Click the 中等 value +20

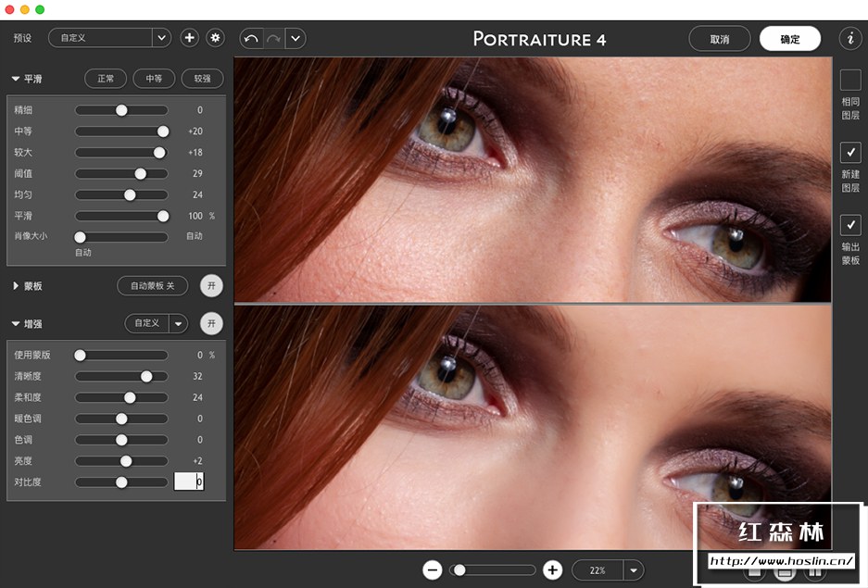[x=195, y=131]
